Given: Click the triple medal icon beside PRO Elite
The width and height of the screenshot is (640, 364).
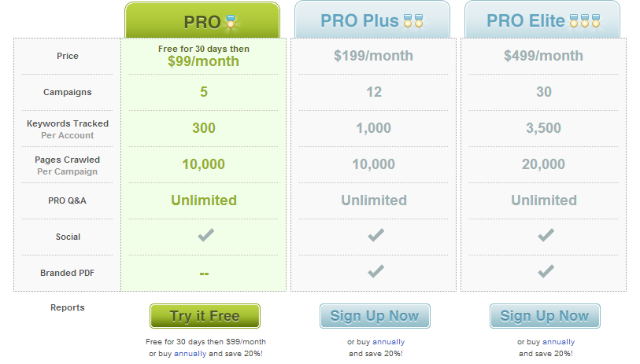Looking at the screenshot, I should 585,20.
